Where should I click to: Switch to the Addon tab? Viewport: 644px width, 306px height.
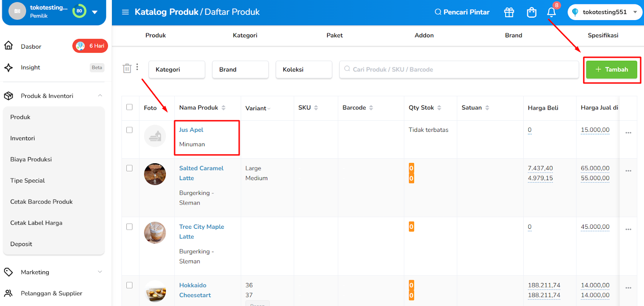pyautogui.click(x=424, y=35)
